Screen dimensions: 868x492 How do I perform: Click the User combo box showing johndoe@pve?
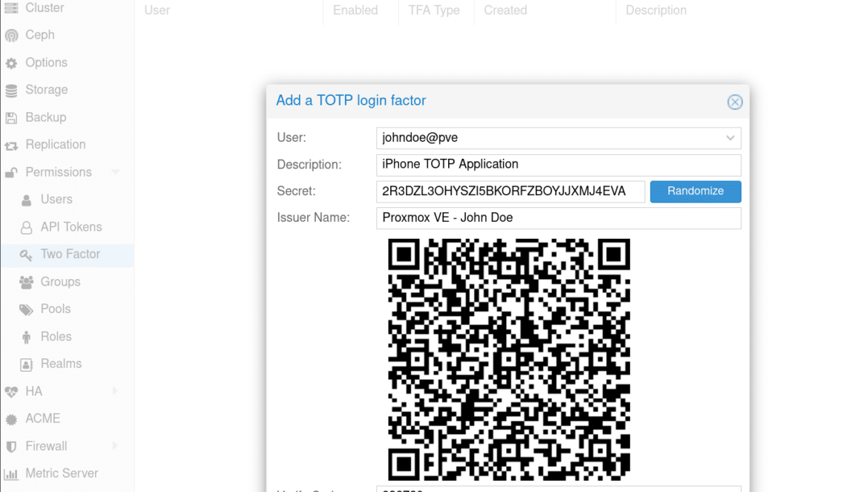559,138
